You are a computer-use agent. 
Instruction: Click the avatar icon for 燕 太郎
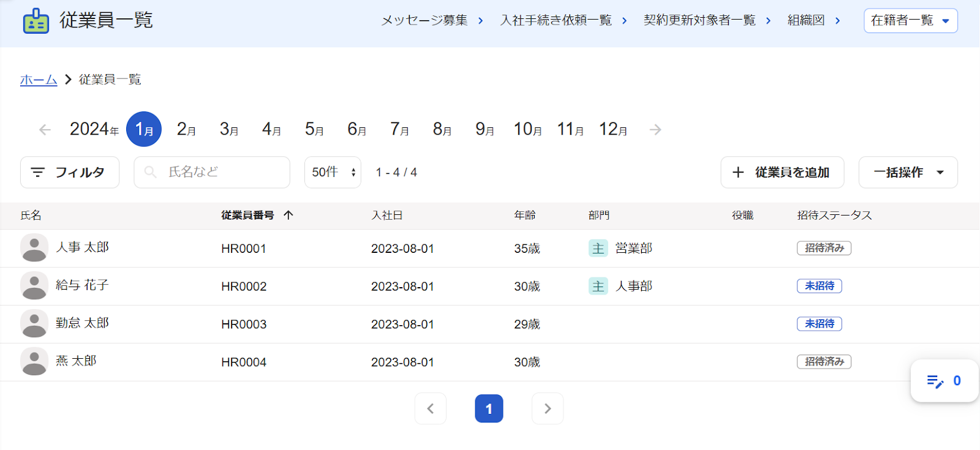[x=34, y=362]
